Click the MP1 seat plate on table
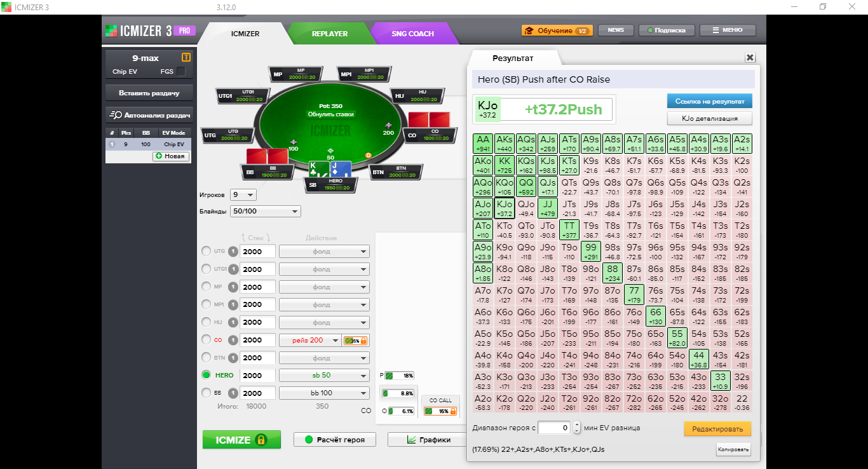Viewport: 868px width, 469px height. pyautogui.click(x=363, y=74)
